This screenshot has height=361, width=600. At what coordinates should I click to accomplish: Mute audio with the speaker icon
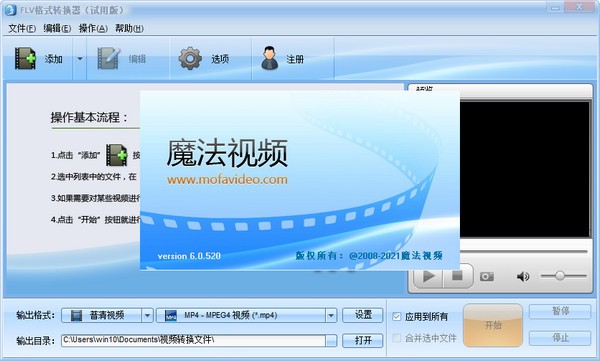523,276
